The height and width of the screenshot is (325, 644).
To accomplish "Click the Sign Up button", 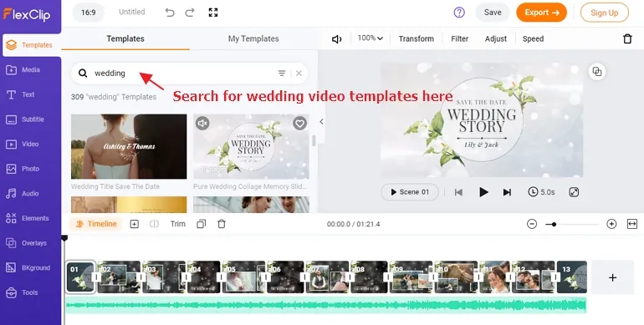I will click(604, 13).
